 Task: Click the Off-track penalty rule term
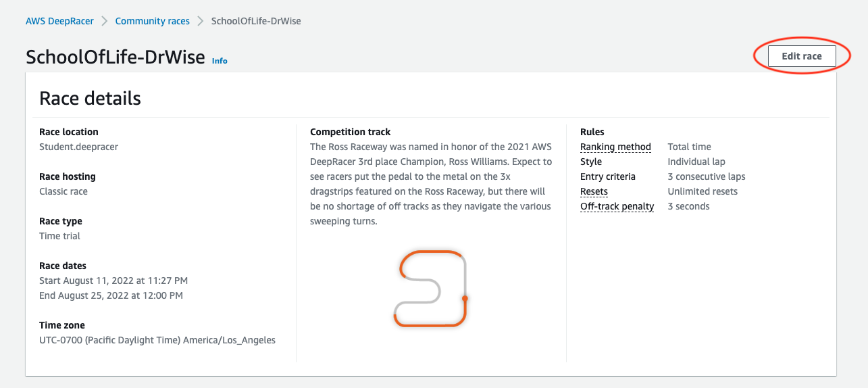617,206
